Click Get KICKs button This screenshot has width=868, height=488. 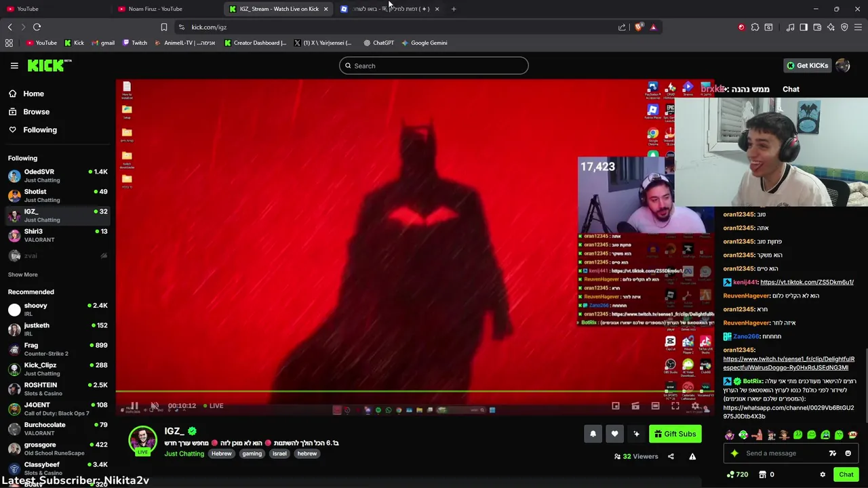point(807,66)
